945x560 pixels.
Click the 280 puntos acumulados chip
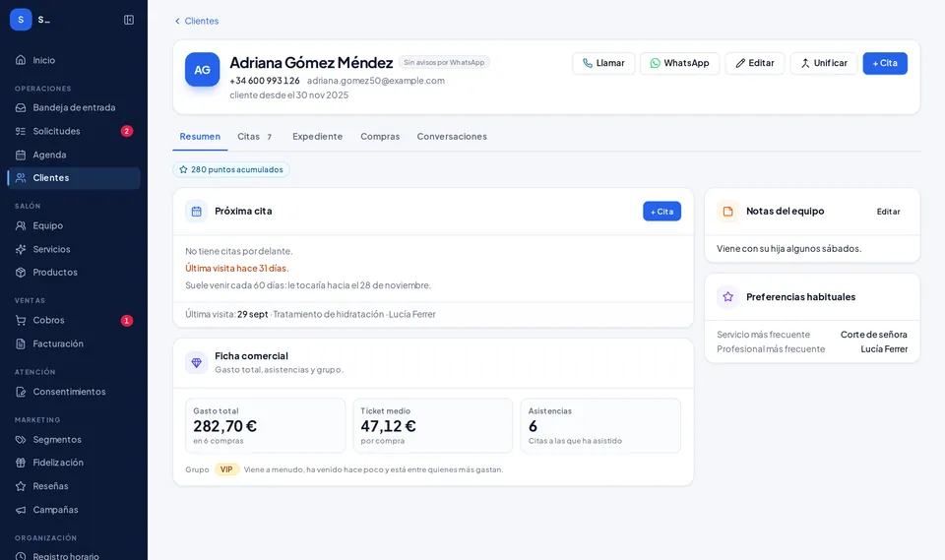pyautogui.click(x=231, y=169)
